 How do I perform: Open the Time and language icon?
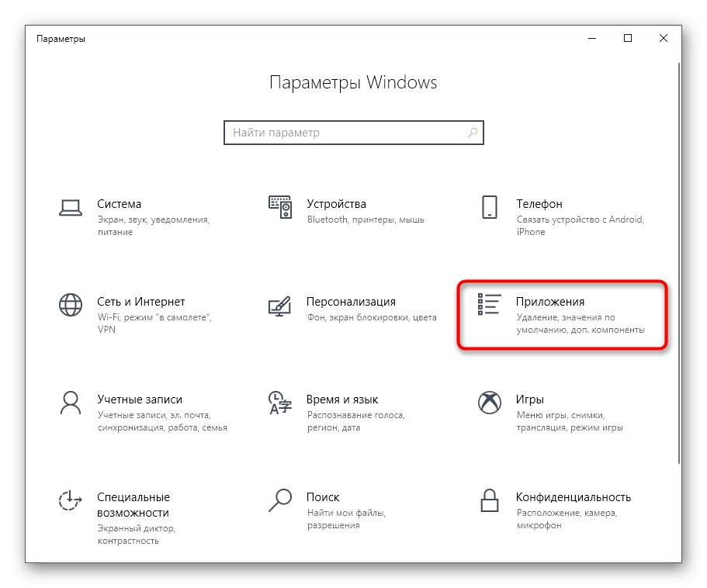(x=280, y=403)
